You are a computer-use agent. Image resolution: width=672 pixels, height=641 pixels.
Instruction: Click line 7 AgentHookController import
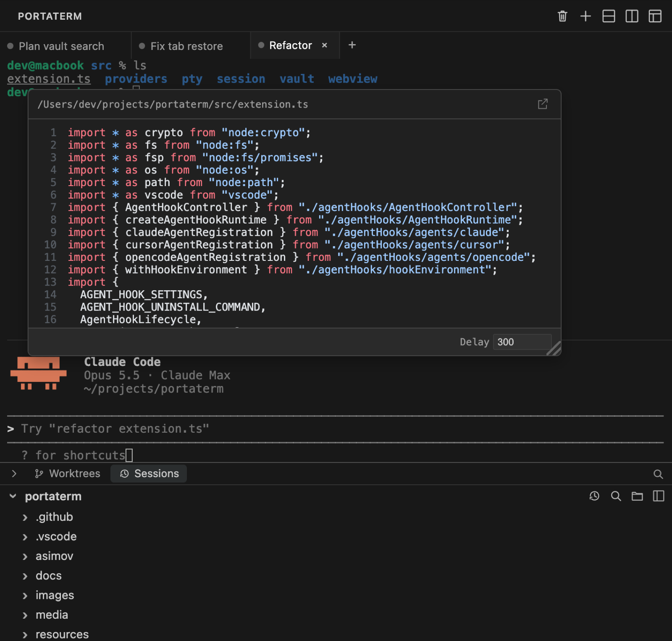tap(295, 208)
